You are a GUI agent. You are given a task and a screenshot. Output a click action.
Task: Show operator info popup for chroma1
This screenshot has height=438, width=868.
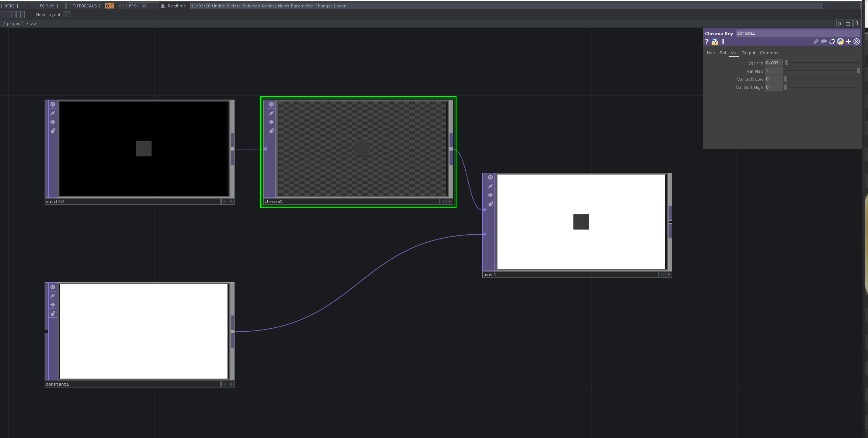click(x=723, y=42)
